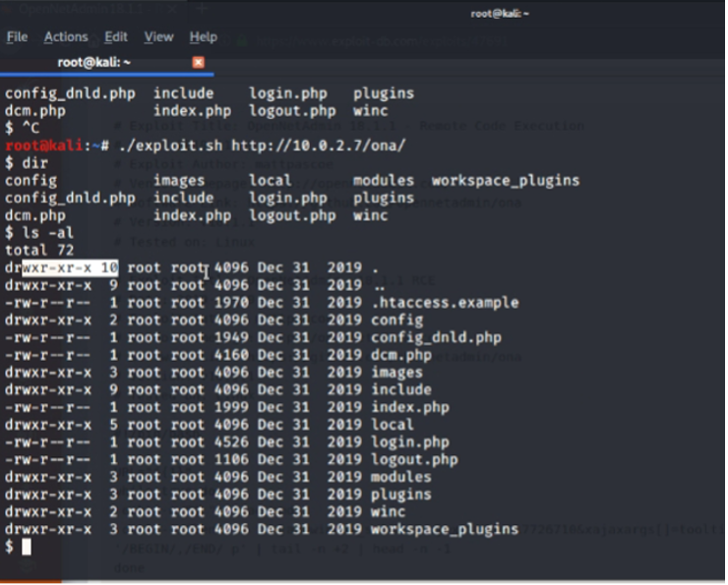Image resolution: width=728 pixels, height=585 pixels.
Task: Click index.php in the ls -al listing
Action: click(x=410, y=407)
